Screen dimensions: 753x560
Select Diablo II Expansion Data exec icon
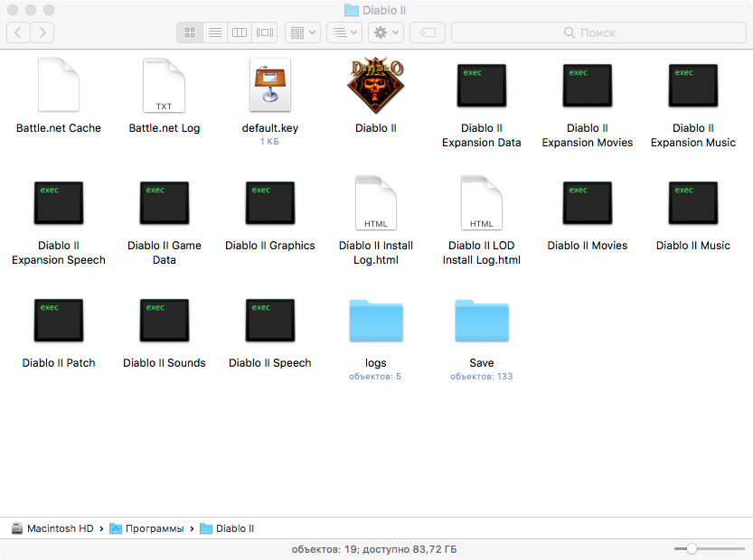click(x=482, y=86)
